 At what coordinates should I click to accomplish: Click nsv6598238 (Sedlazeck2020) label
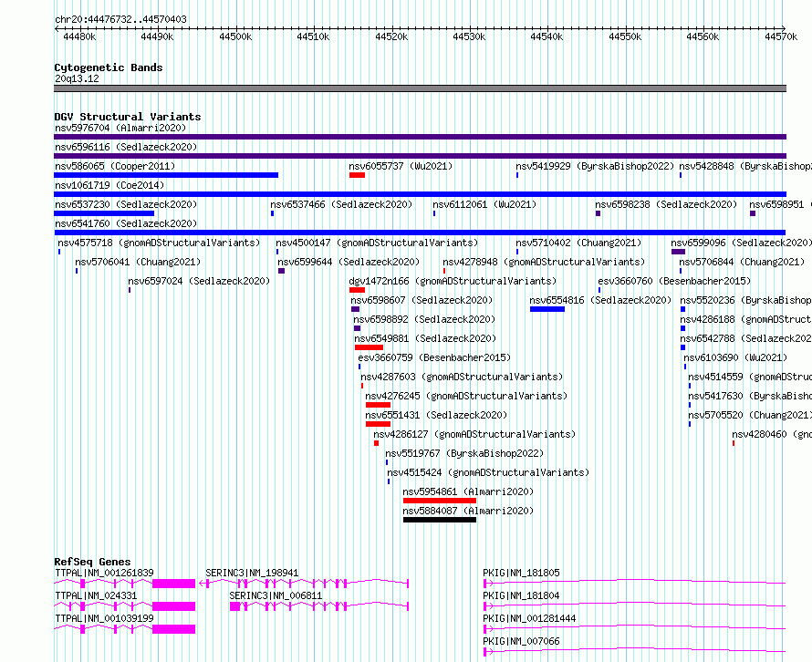pyautogui.click(x=666, y=204)
